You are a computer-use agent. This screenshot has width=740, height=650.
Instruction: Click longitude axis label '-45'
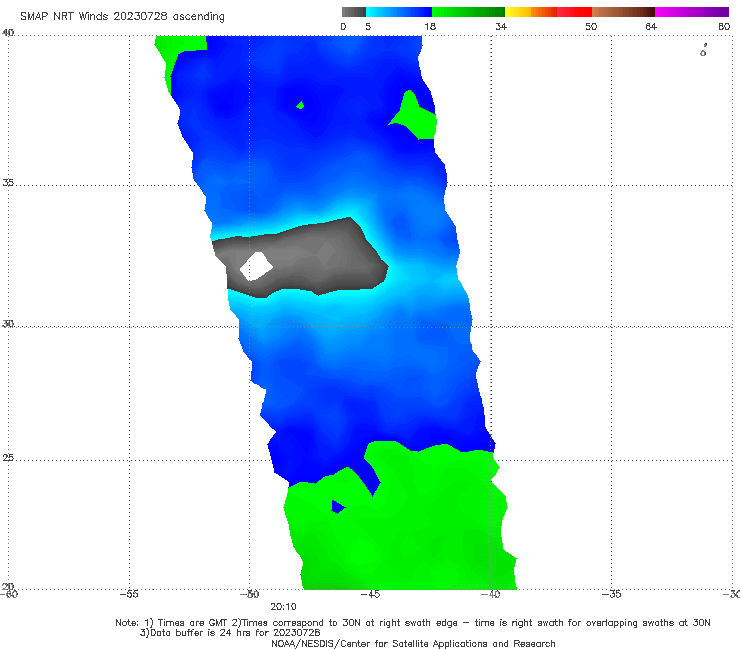pos(370,594)
